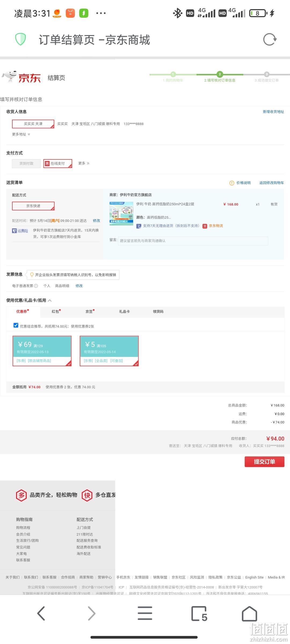Open 会员介绍 footer link
Screen dimensions: 290x644
click(x=23, y=534)
